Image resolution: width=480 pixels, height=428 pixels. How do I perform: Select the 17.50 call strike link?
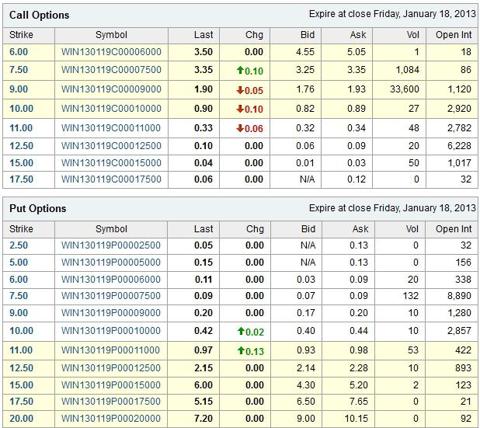(x=21, y=179)
